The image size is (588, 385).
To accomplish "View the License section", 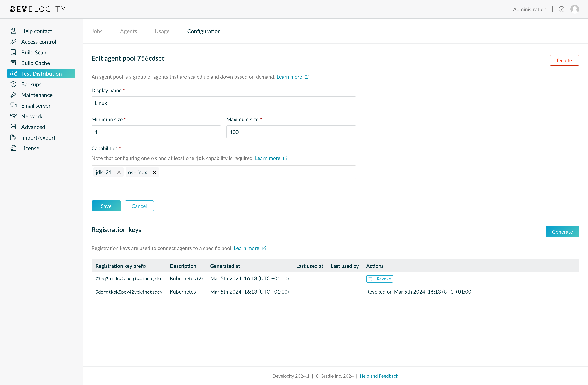I will (30, 148).
